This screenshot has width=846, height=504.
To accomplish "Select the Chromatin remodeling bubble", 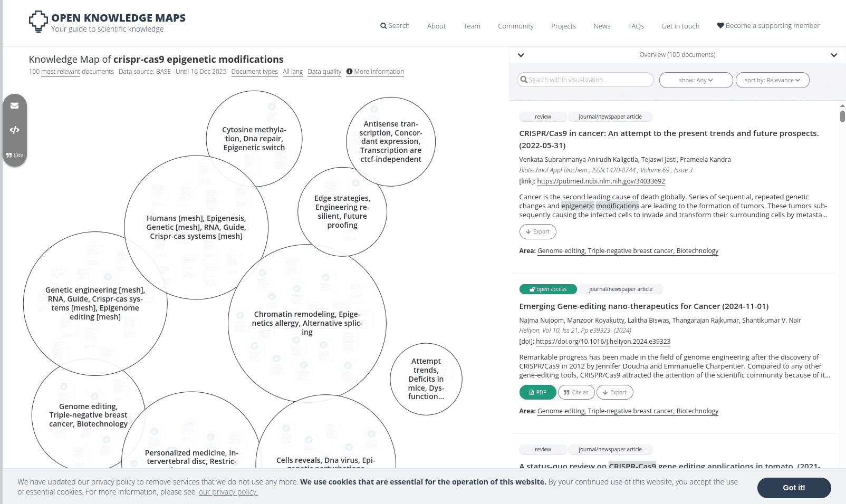I will pyautogui.click(x=307, y=323).
